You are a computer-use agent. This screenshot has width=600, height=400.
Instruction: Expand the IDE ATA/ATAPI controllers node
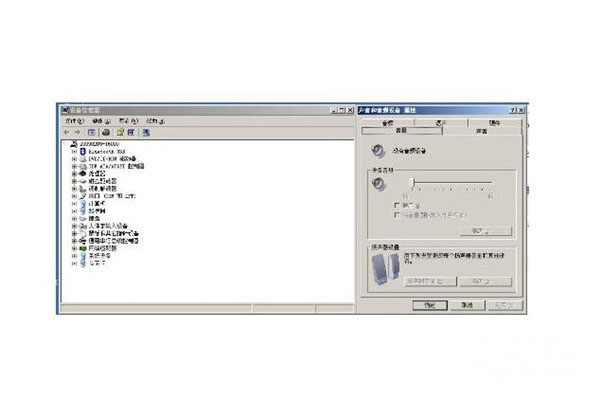tap(74, 166)
